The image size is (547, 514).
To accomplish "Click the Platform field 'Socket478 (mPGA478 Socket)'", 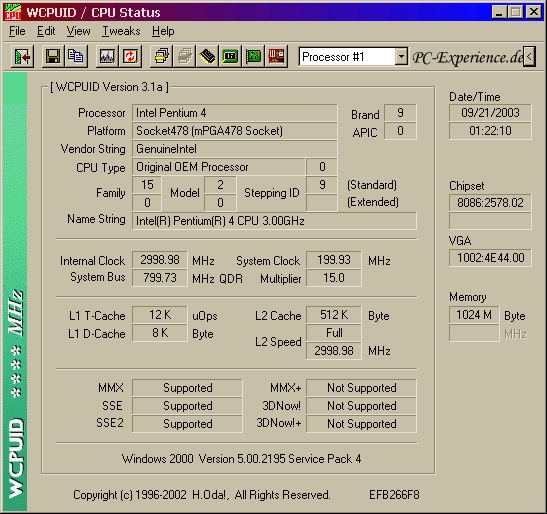I will pyautogui.click(x=234, y=131).
